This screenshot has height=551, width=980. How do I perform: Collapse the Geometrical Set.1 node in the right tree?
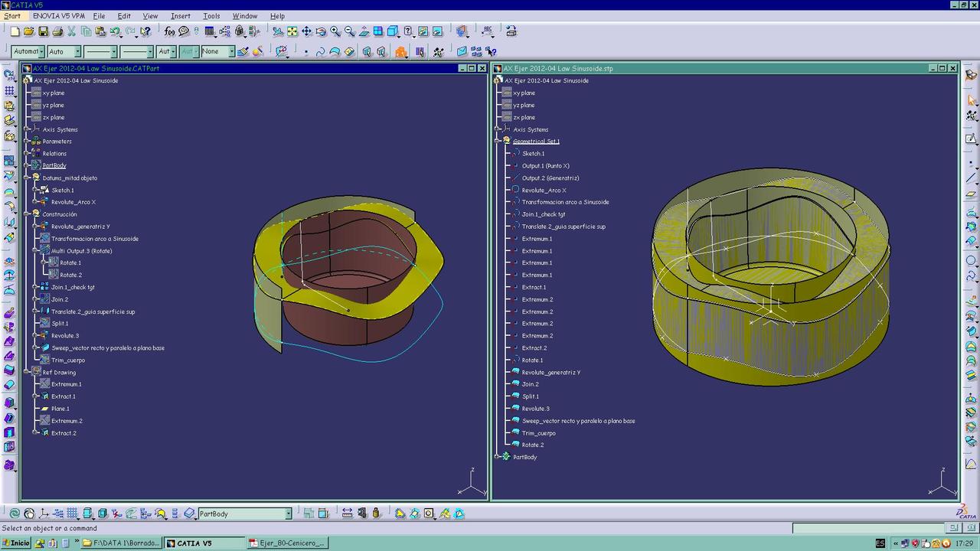498,141
